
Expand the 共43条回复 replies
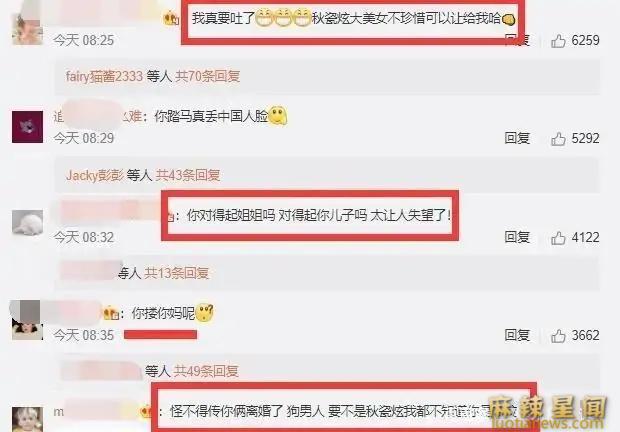188,175
